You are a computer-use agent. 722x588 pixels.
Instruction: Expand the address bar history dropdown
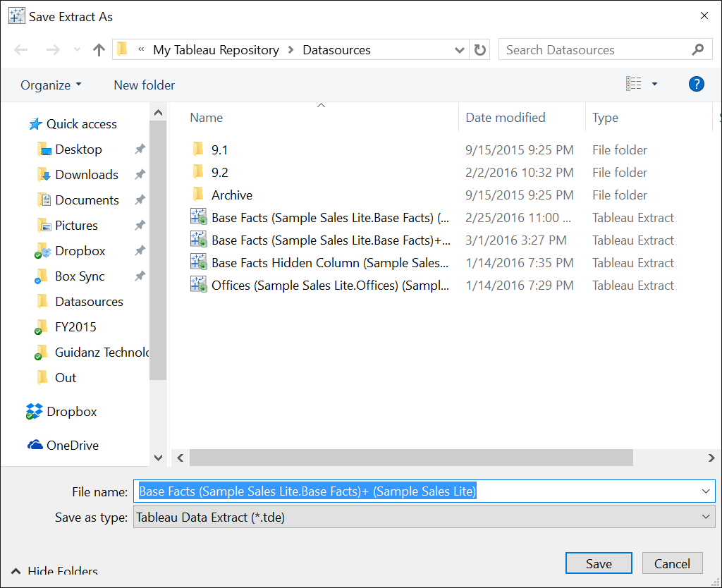coord(459,50)
